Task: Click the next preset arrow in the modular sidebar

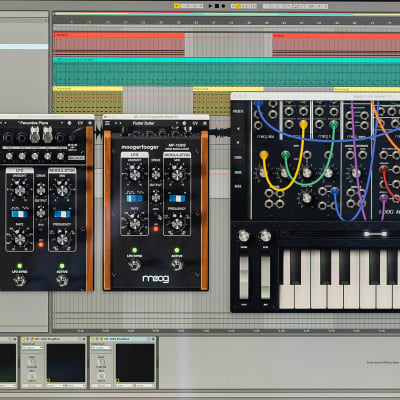Action: pyautogui.click(x=238, y=142)
